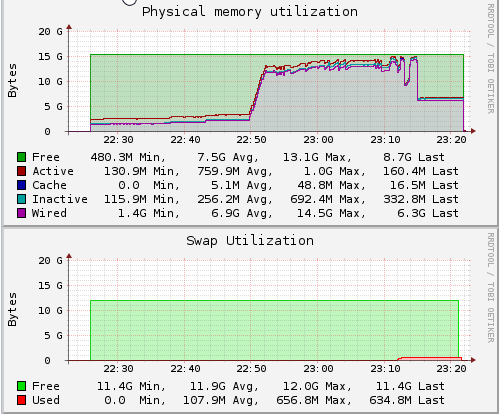500x414 pixels.
Task: Click the green Free swatch in swap legend
Action: [x=21, y=386]
